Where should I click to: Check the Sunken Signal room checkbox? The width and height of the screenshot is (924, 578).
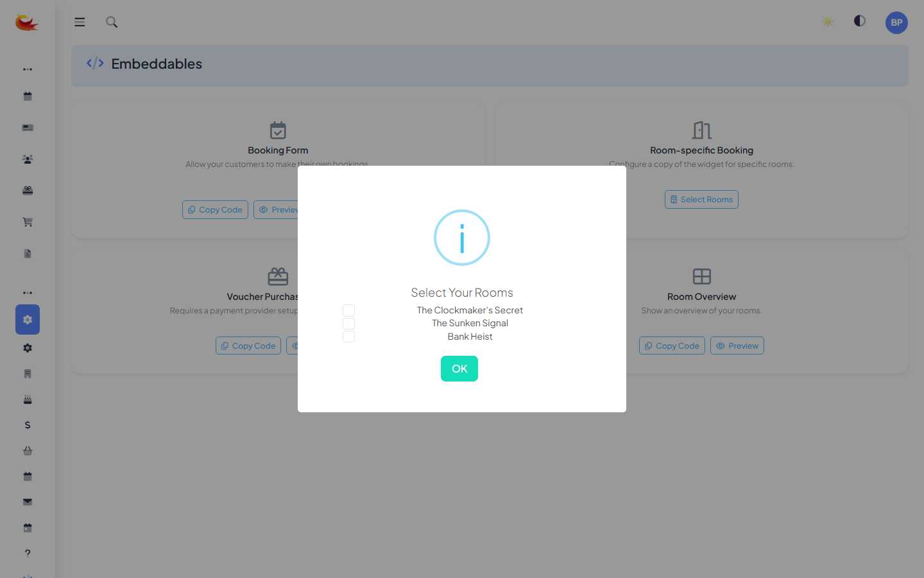tap(348, 324)
